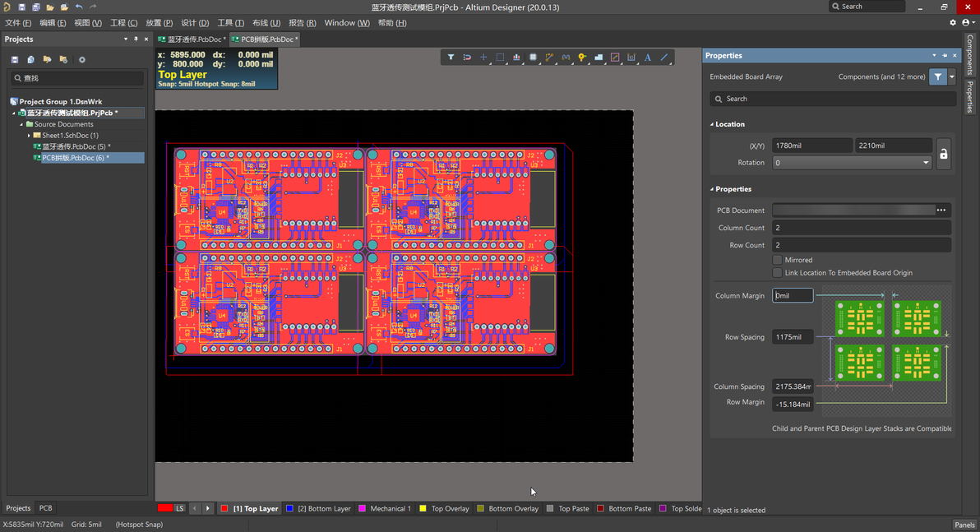This screenshot has width=980, height=532.
Task: Check Link Location To Embedded Board Origin
Action: coord(778,273)
